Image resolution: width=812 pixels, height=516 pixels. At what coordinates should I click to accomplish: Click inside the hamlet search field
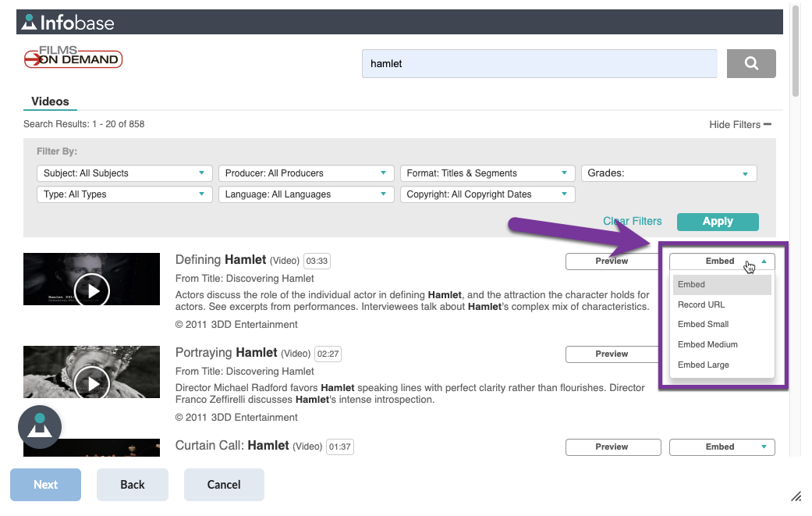[x=538, y=63]
